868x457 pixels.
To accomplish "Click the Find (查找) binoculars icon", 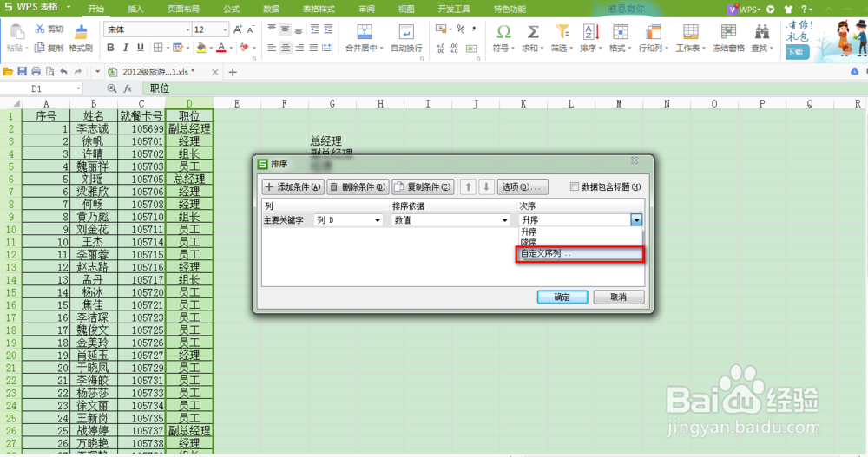I will click(762, 31).
